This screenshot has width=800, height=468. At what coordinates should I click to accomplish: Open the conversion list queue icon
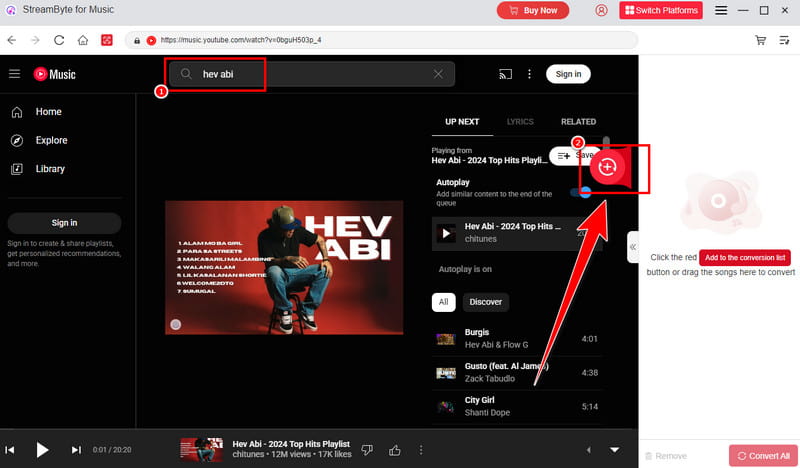click(784, 40)
